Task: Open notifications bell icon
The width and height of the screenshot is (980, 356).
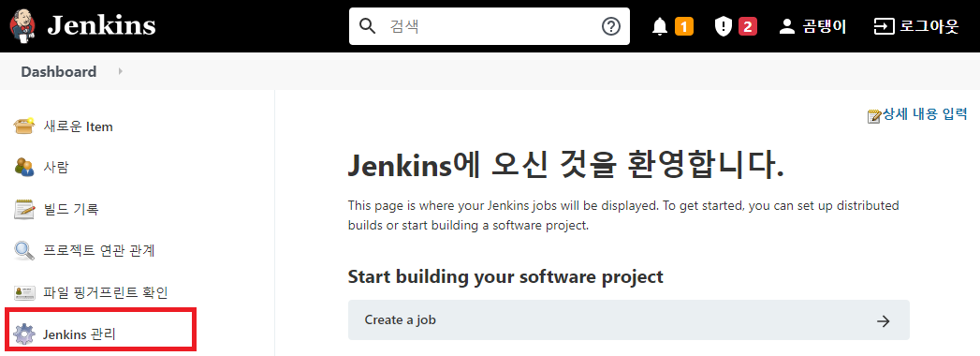Action: (x=660, y=26)
